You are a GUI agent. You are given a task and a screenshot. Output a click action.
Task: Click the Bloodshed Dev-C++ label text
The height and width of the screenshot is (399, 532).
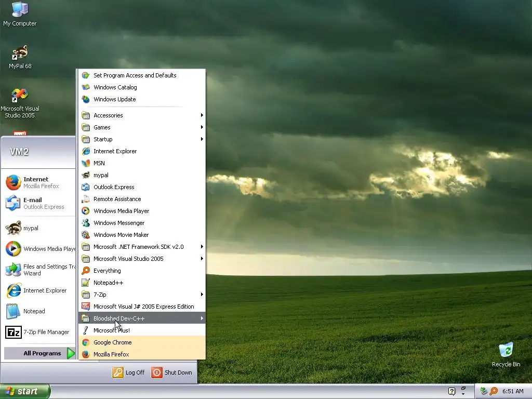(x=119, y=318)
